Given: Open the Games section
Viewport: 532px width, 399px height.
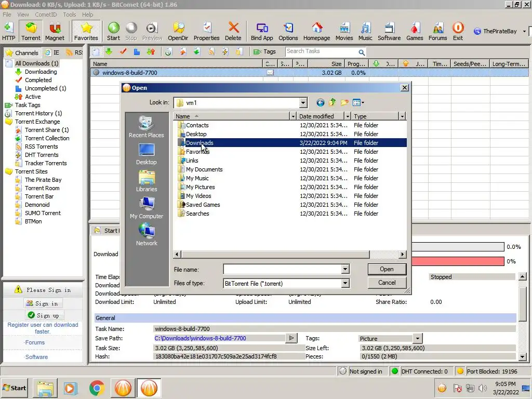Looking at the screenshot, I should [415, 31].
